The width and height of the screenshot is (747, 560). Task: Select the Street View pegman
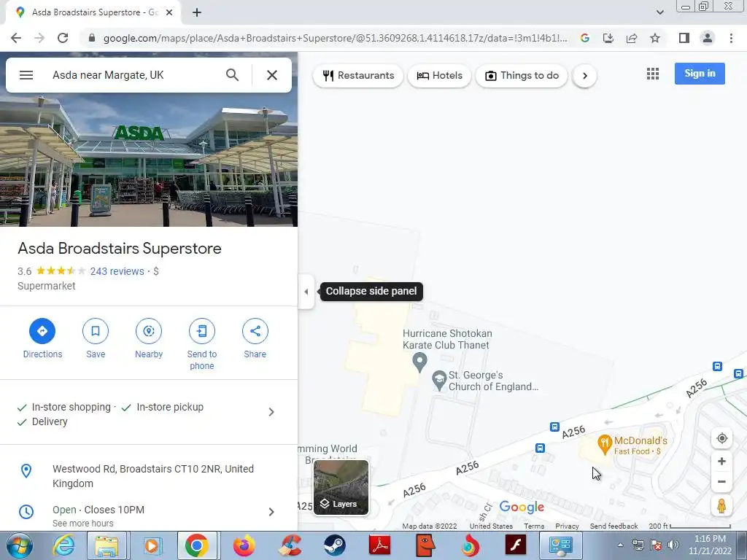pyautogui.click(x=721, y=506)
